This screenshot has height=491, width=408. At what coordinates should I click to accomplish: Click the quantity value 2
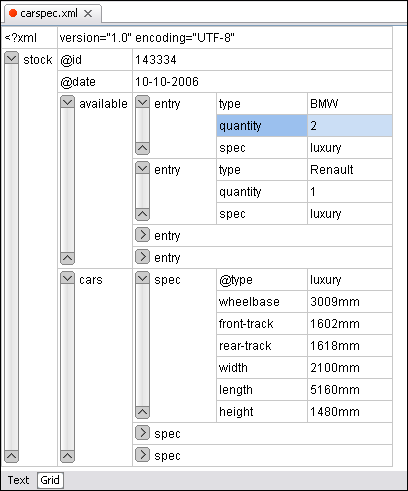[x=350, y=126]
